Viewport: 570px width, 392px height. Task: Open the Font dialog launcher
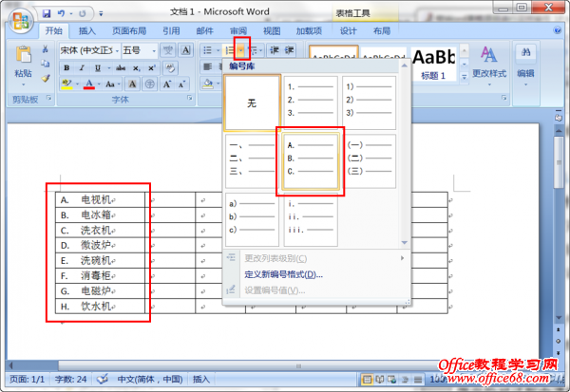[189, 98]
